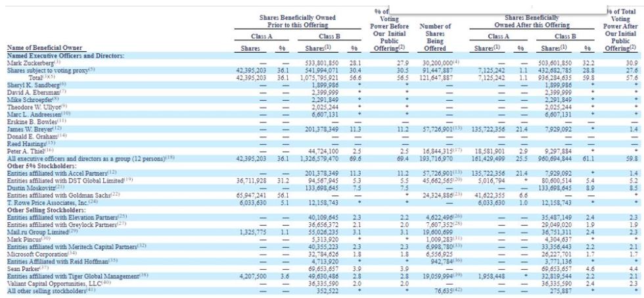Click the 16,844,315 Thiel shares offered value
644x298 pixels.
438,151
